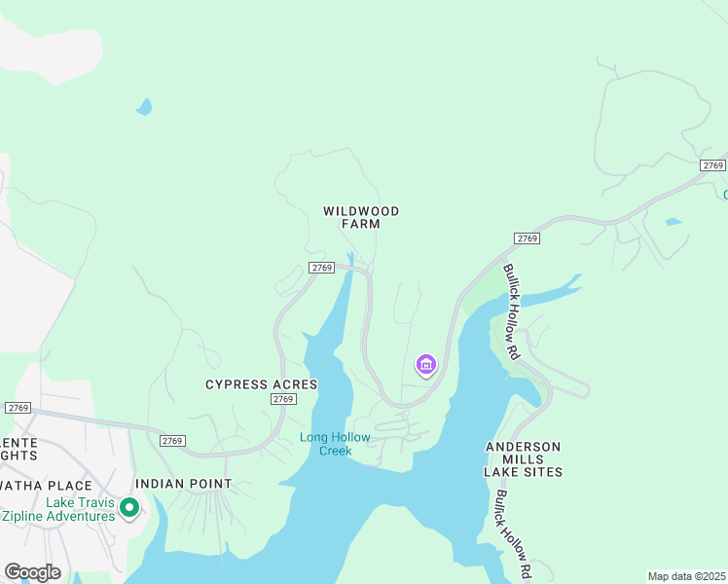Click the purple museum marker pin
Image resolution: width=728 pixels, height=584 pixels.
click(425, 365)
